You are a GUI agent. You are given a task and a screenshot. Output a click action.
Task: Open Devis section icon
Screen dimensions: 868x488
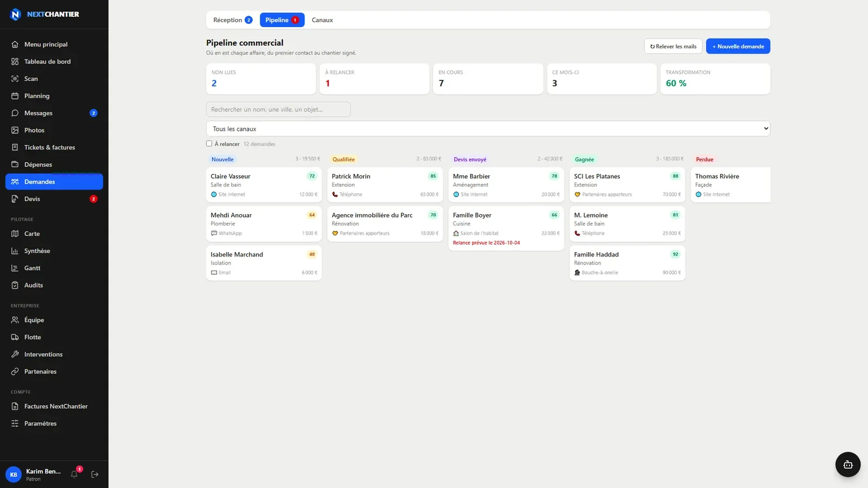[15, 199]
